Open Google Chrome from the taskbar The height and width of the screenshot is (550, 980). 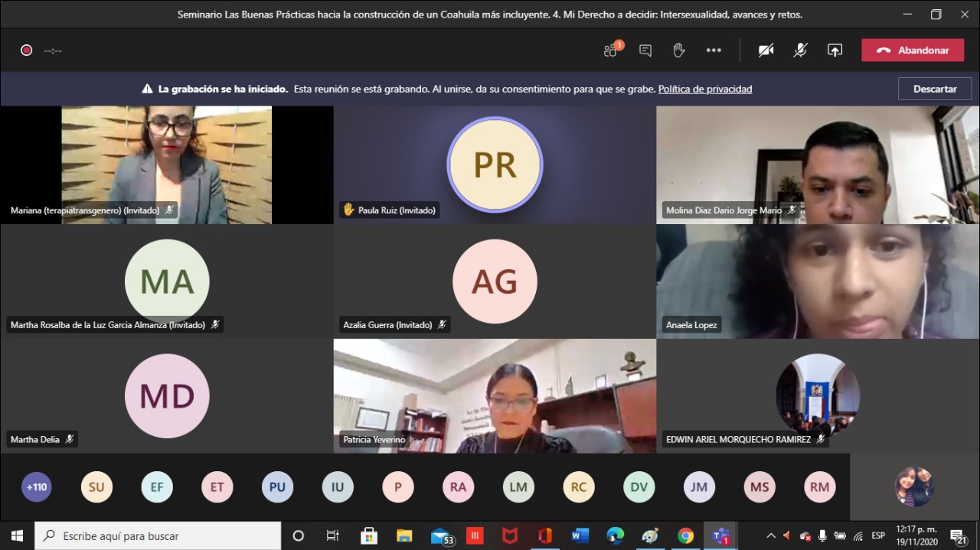pos(686,536)
